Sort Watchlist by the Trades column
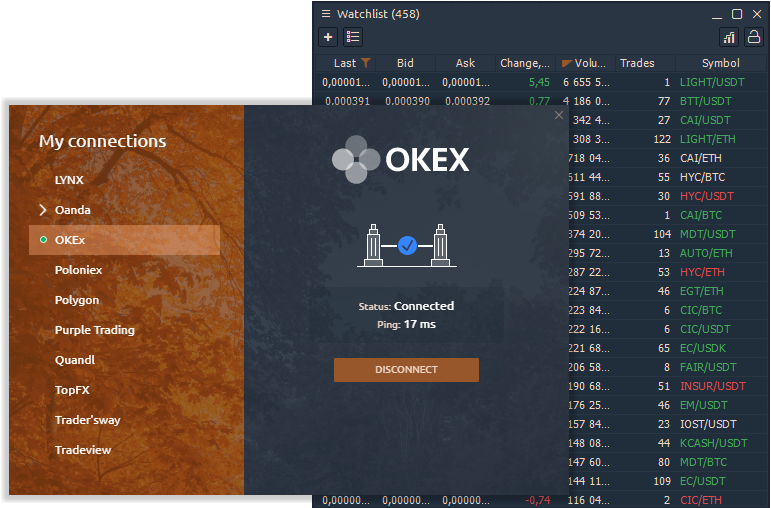This screenshot has width=771, height=508. pyautogui.click(x=645, y=63)
